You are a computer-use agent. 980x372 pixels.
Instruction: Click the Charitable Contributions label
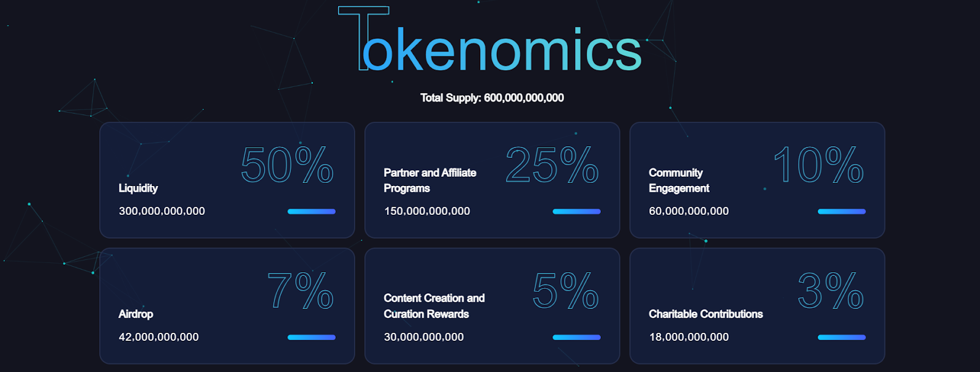pyautogui.click(x=706, y=314)
